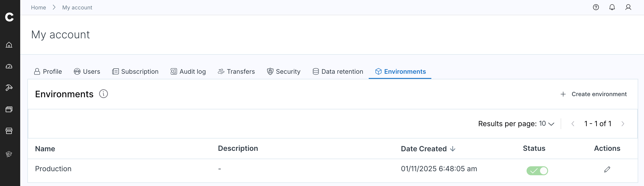Edit the Production environment with pencil icon
Screen dimensions: 644x186
pos(607,169)
